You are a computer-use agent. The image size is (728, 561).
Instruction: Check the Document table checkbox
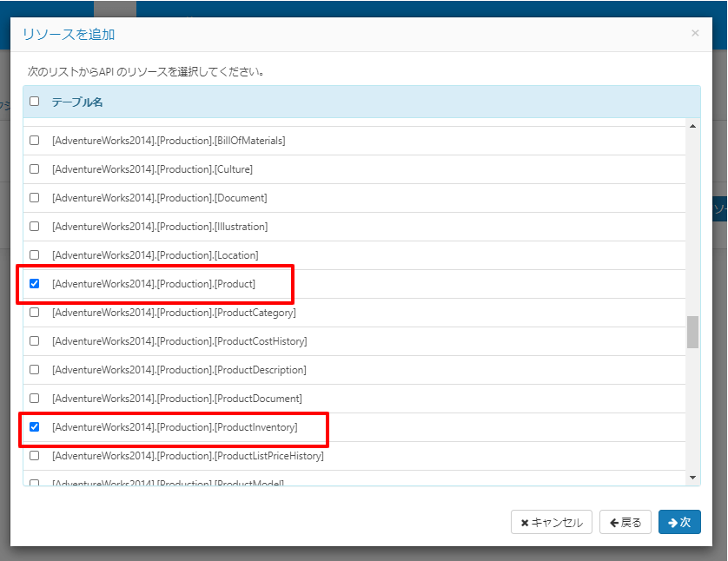[x=35, y=198]
